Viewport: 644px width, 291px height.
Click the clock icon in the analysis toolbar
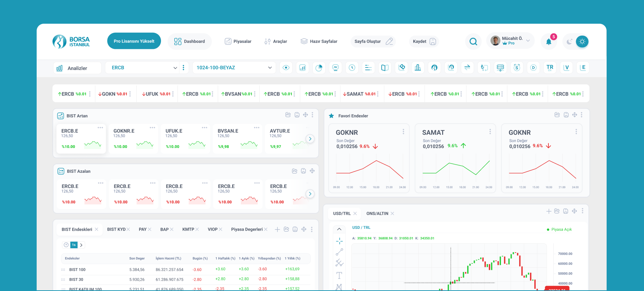pos(352,68)
